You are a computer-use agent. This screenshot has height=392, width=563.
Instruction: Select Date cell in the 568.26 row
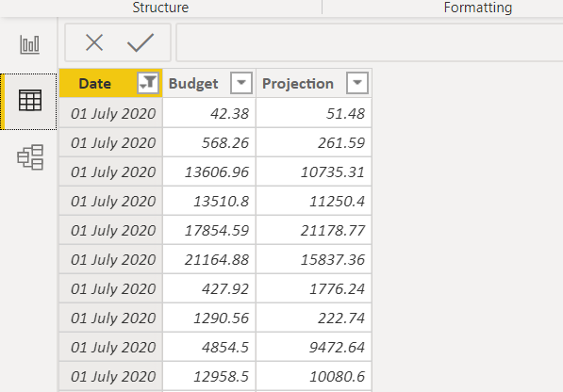coord(111,142)
